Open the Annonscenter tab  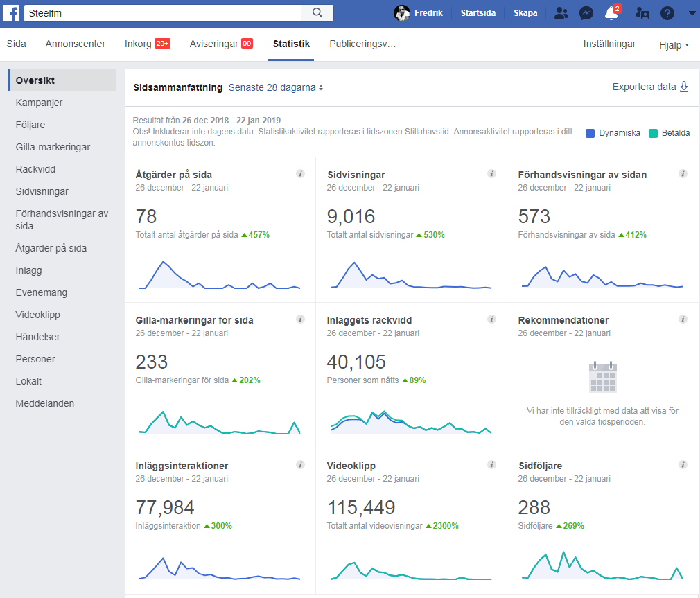[x=76, y=44]
